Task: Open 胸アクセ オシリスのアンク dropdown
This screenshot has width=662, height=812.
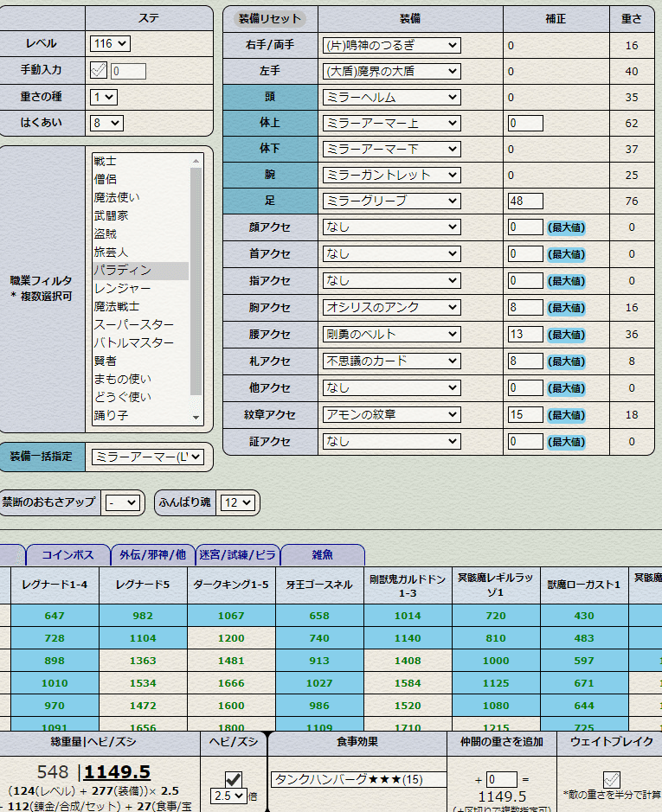Action: click(x=391, y=308)
